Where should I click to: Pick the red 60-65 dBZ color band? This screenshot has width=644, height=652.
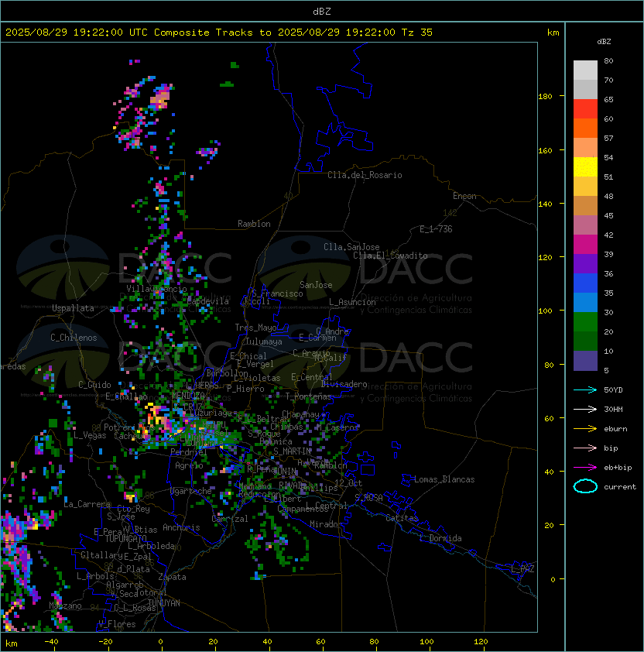[x=585, y=109]
